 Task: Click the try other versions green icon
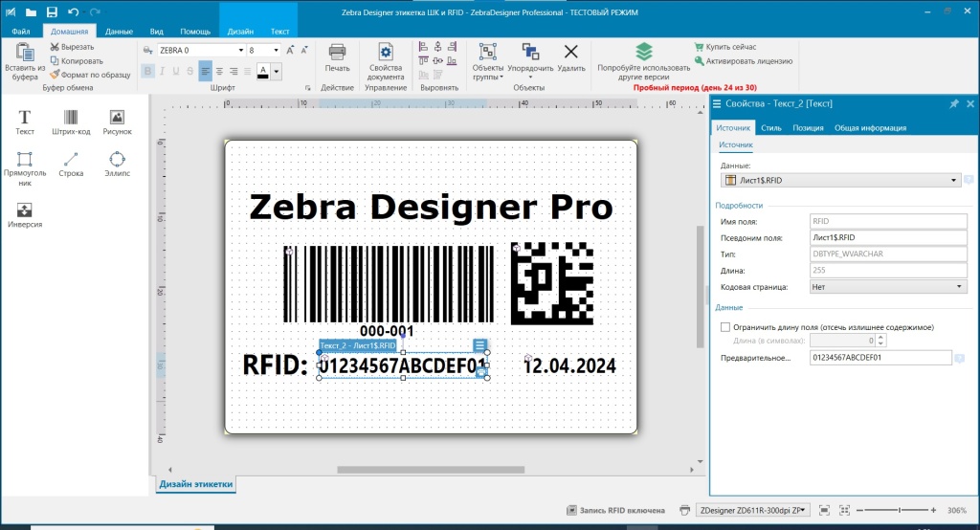(644, 52)
